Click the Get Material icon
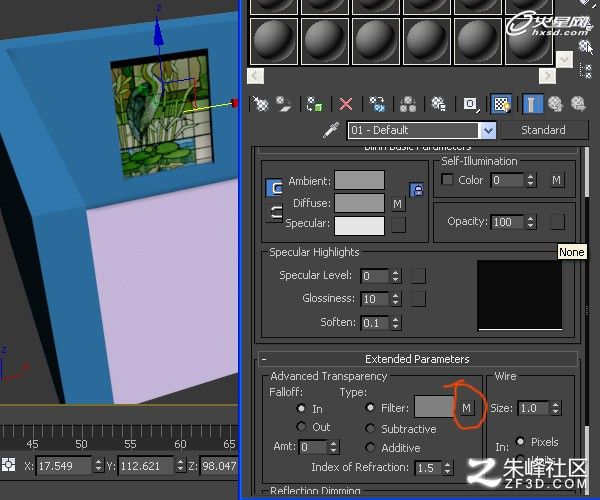Viewport: 600px width, 500px height. click(x=260, y=104)
